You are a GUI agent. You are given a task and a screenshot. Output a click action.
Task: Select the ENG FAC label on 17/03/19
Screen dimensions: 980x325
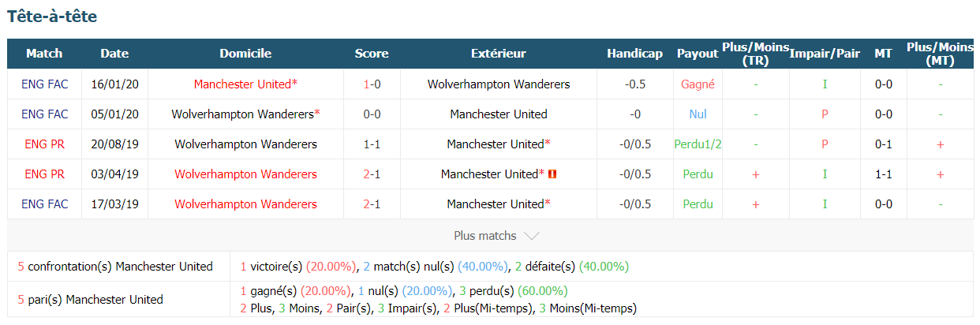pyautogui.click(x=44, y=204)
